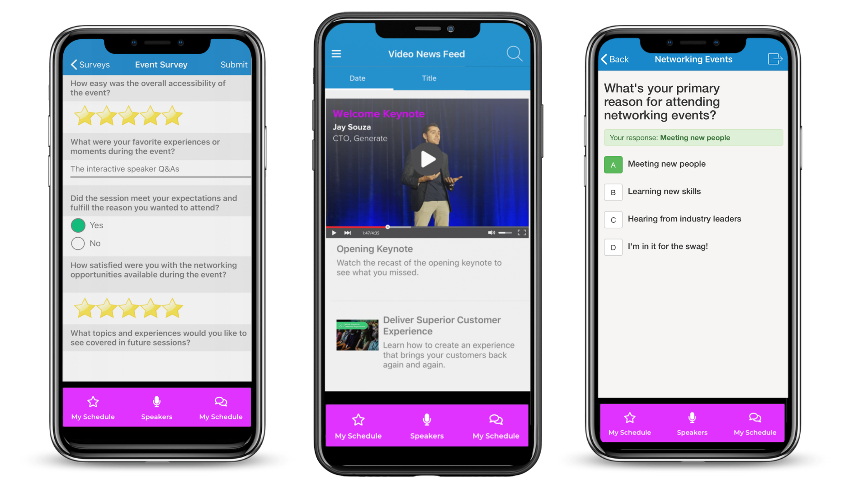Switch to Title tab on Video News Feed

click(428, 78)
